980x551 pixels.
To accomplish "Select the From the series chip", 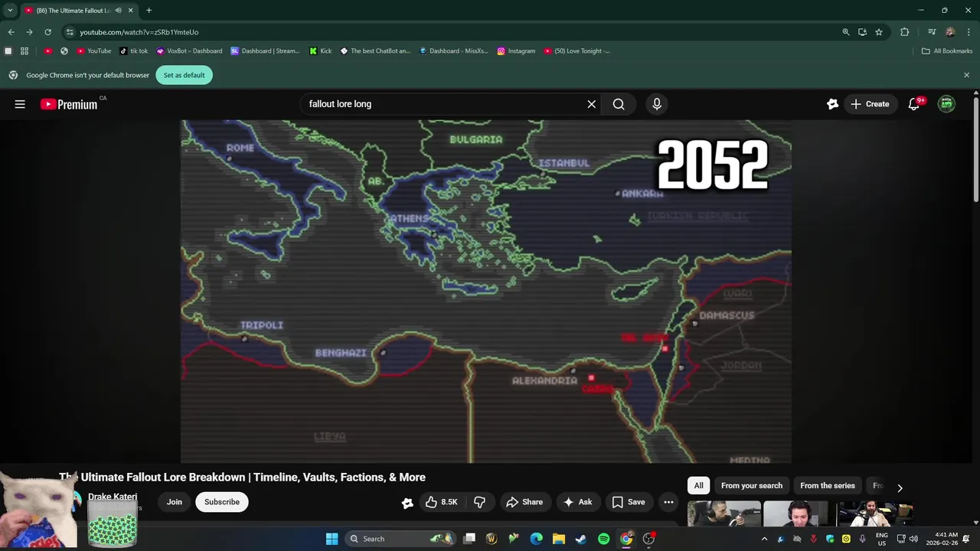I will [827, 486].
